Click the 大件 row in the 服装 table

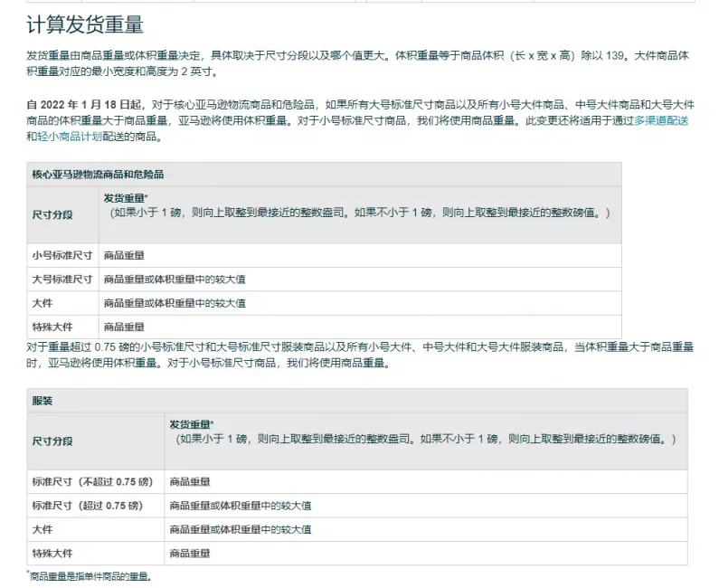coord(357,530)
